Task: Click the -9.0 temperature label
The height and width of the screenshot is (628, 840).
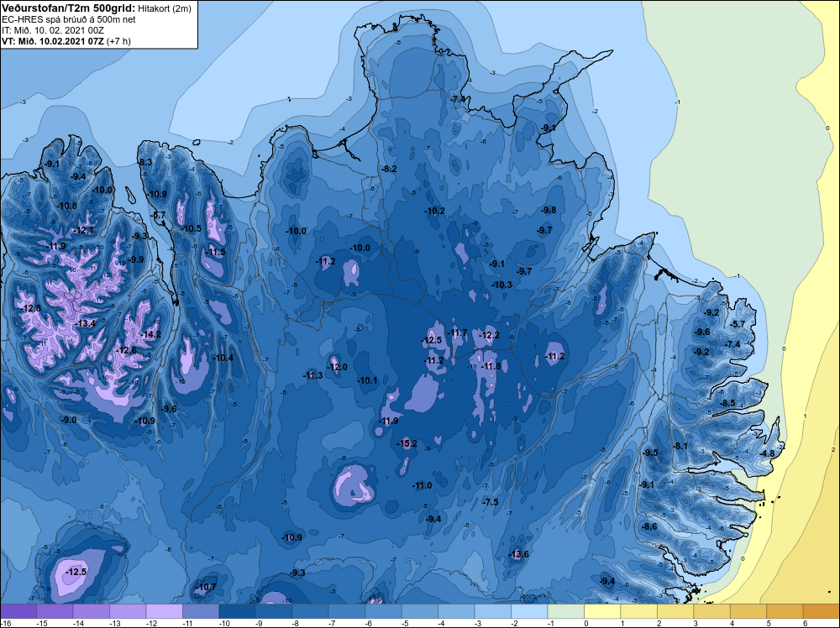Action: tap(69, 421)
